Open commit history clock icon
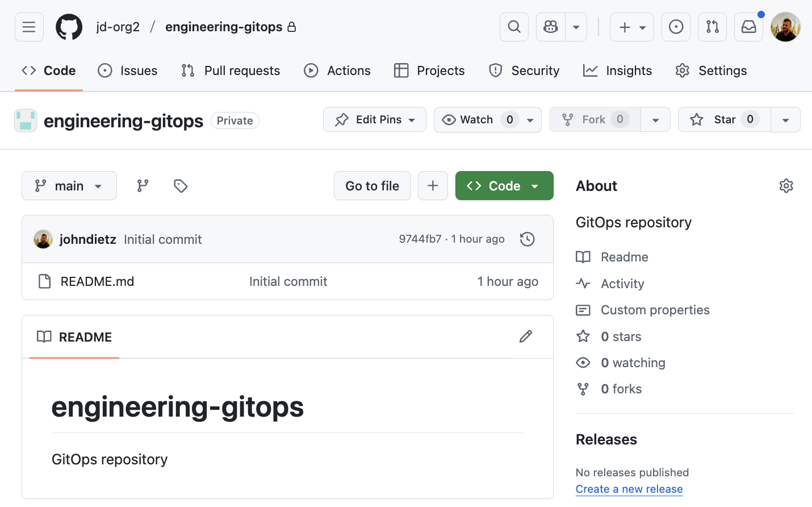The width and height of the screenshot is (812, 507). pos(527,239)
